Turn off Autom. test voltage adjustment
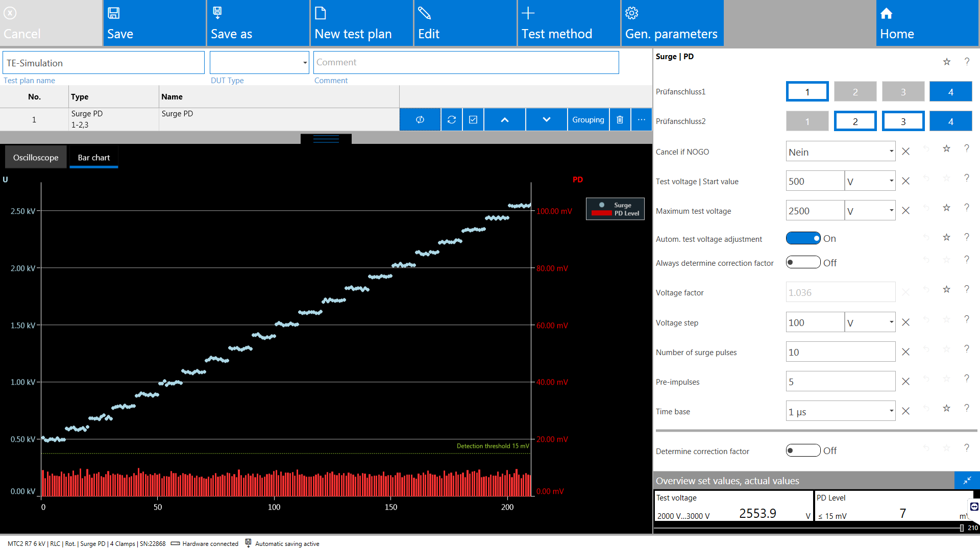The image size is (980, 551). coord(803,238)
